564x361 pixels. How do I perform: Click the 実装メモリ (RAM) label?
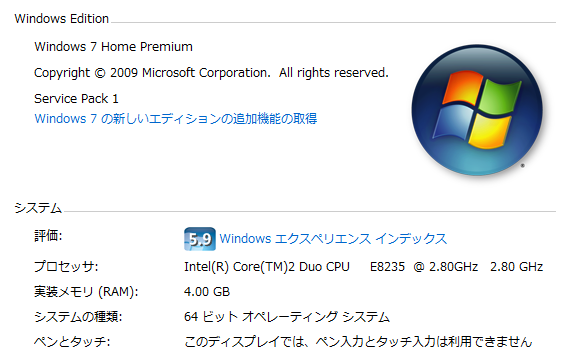tap(86, 292)
